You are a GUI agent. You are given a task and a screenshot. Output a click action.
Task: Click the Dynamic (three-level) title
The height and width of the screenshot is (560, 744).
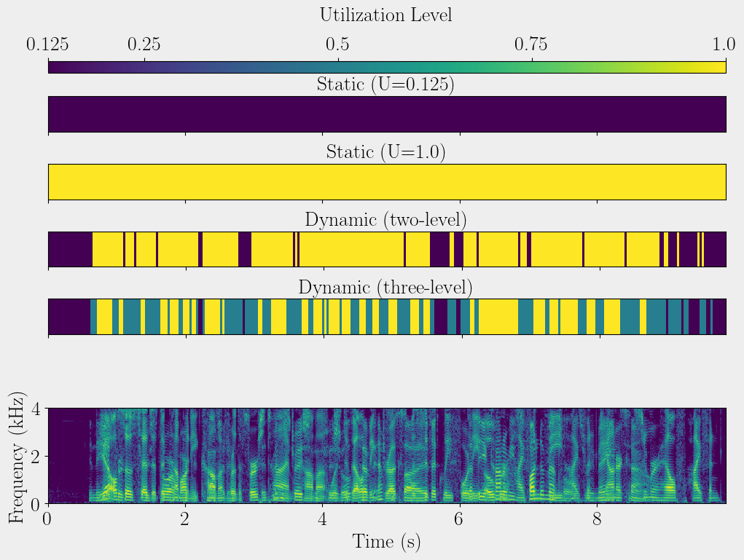[x=385, y=288]
